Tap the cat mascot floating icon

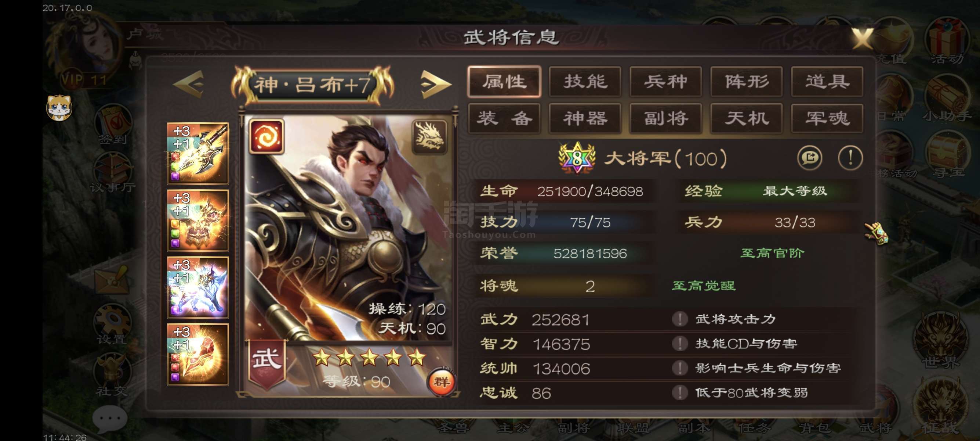59,108
